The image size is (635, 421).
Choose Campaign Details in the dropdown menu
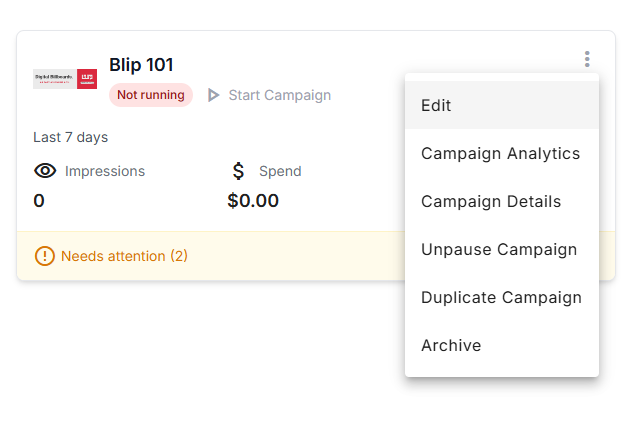tap(502, 201)
